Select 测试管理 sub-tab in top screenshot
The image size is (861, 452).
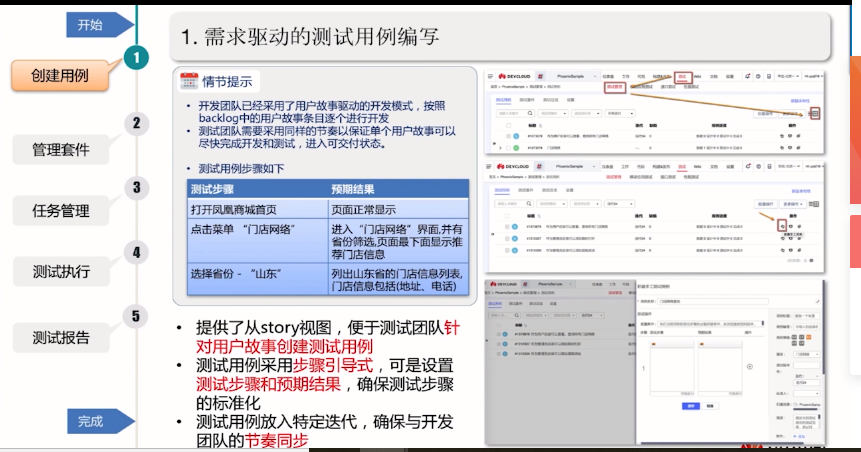tap(614, 87)
